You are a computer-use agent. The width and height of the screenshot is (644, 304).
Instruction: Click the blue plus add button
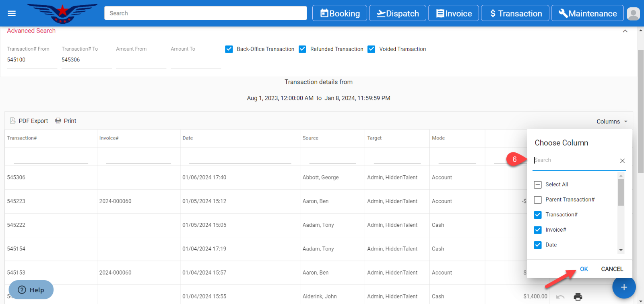(x=623, y=287)
